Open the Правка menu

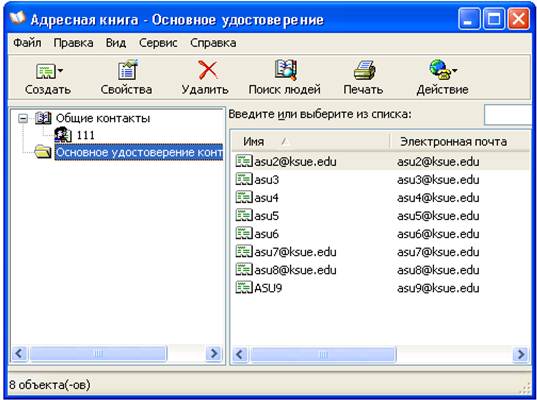pos(73,43)
